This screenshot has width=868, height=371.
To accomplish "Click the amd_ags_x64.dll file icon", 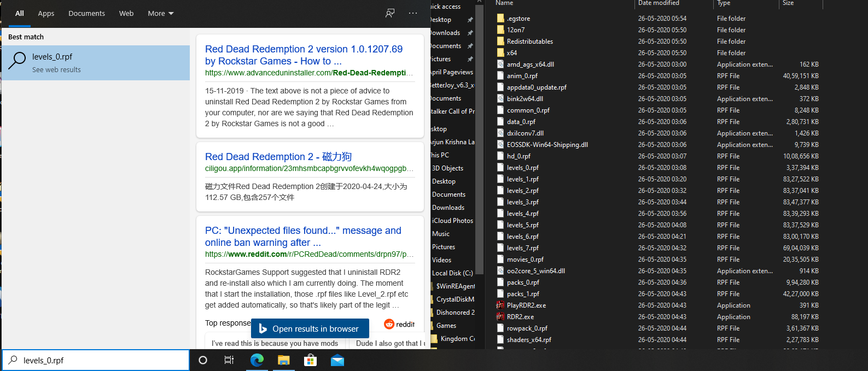I will (500, 64).
